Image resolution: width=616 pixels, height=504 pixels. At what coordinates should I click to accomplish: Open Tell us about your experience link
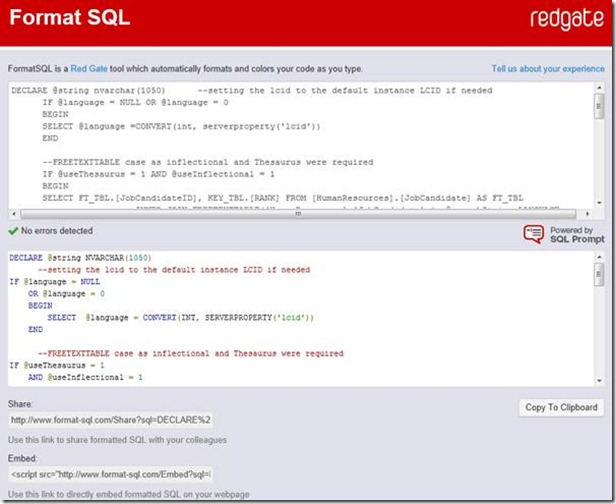[x=548, y=69]
